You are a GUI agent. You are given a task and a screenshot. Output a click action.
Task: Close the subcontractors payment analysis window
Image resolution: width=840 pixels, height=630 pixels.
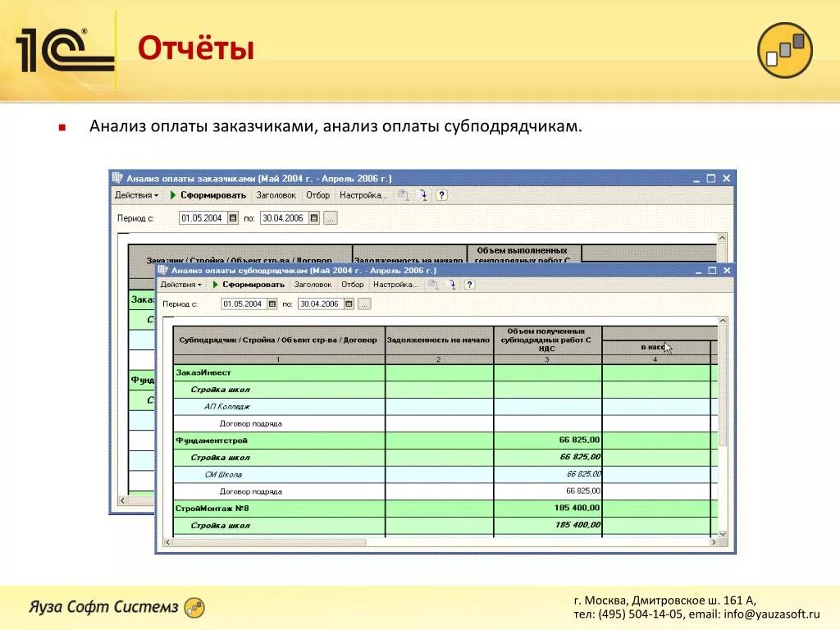727,271
